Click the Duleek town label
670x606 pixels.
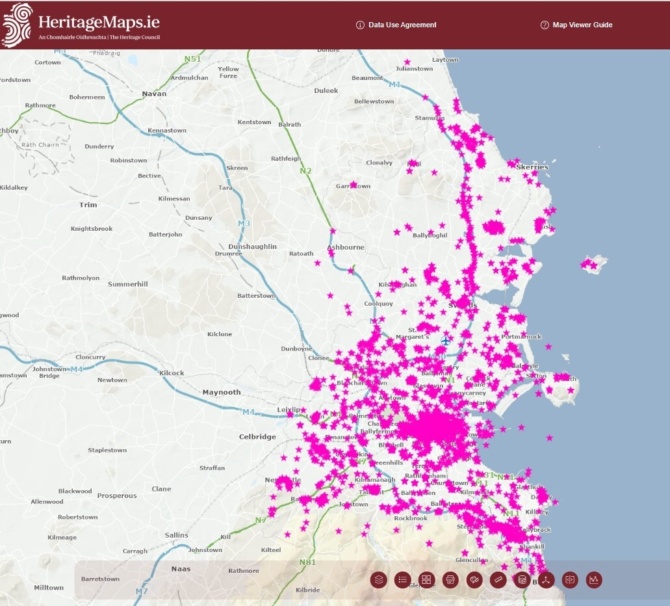click(x=326, y=91)
